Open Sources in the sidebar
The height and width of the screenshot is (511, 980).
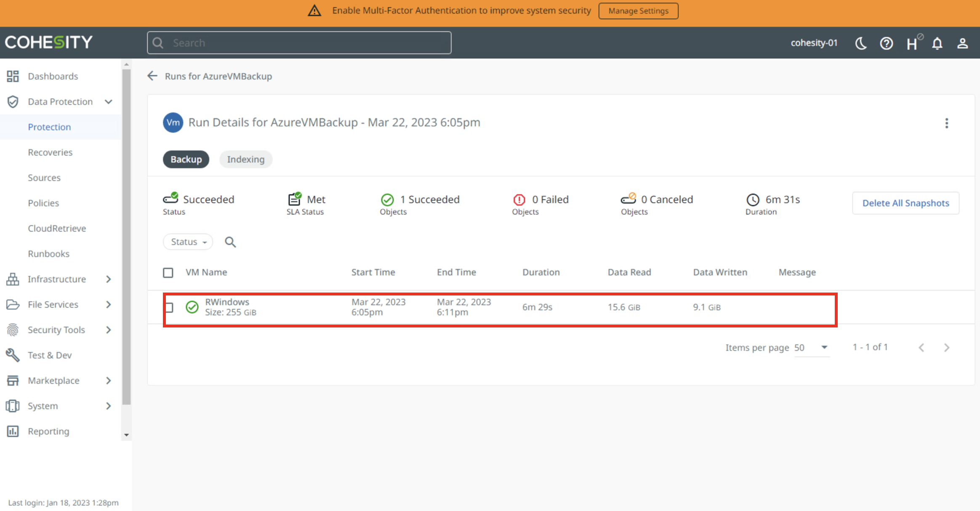tap(44, 178)
